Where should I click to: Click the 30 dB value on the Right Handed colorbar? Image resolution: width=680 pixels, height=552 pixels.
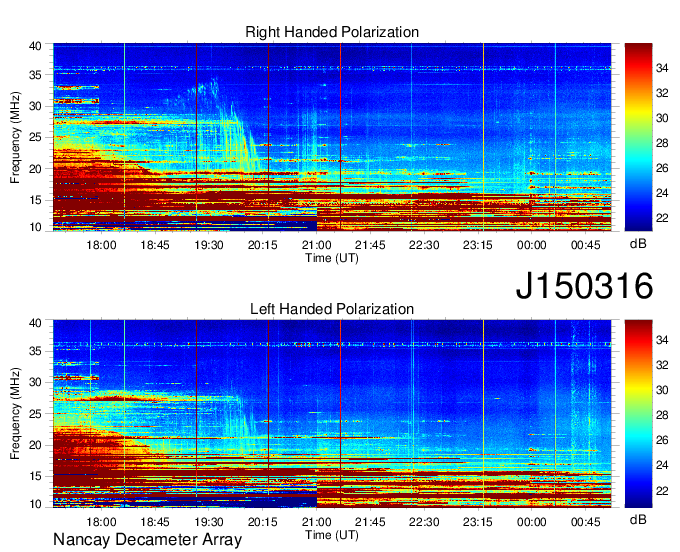pos(662,118)
